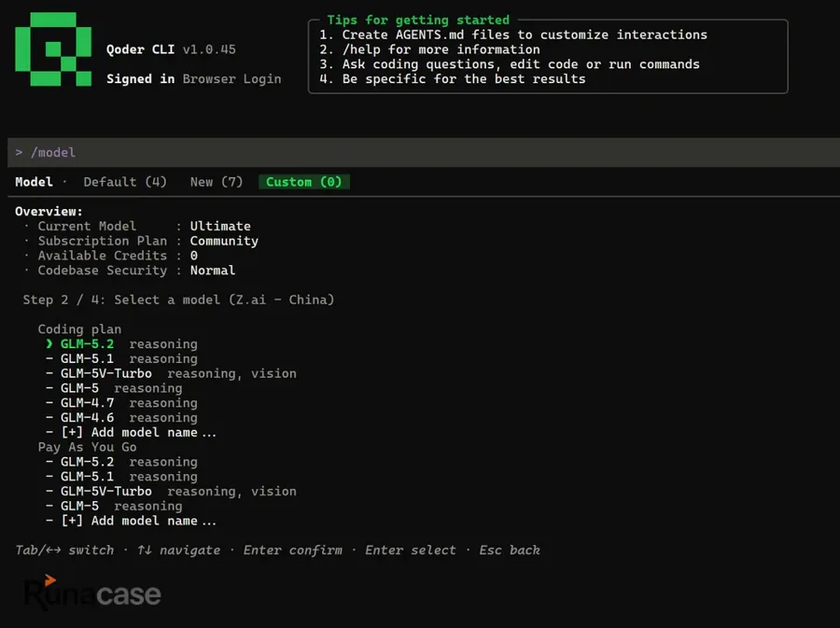Click the green selection arrow beside GLM-5.2
Screen dimensions: 840x628
coord(49,343)
